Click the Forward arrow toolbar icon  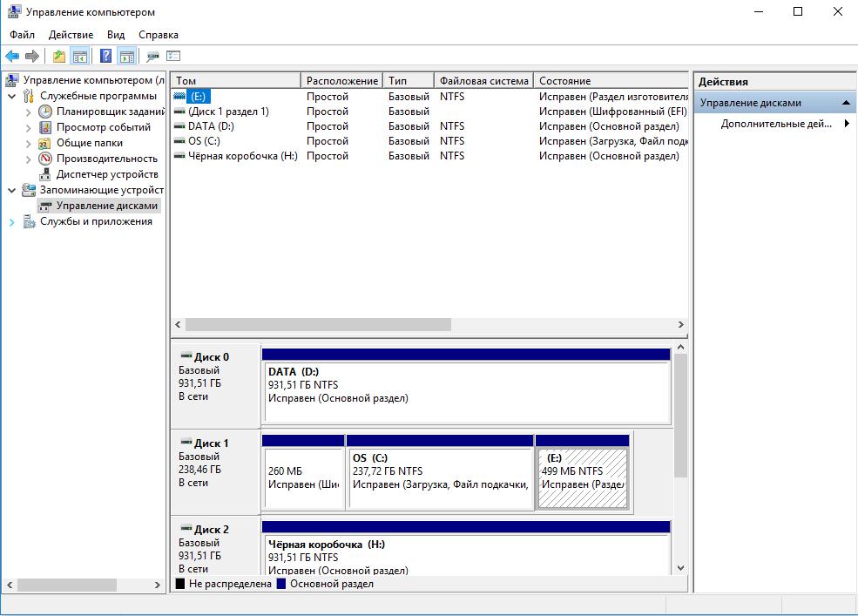point(32,56)
